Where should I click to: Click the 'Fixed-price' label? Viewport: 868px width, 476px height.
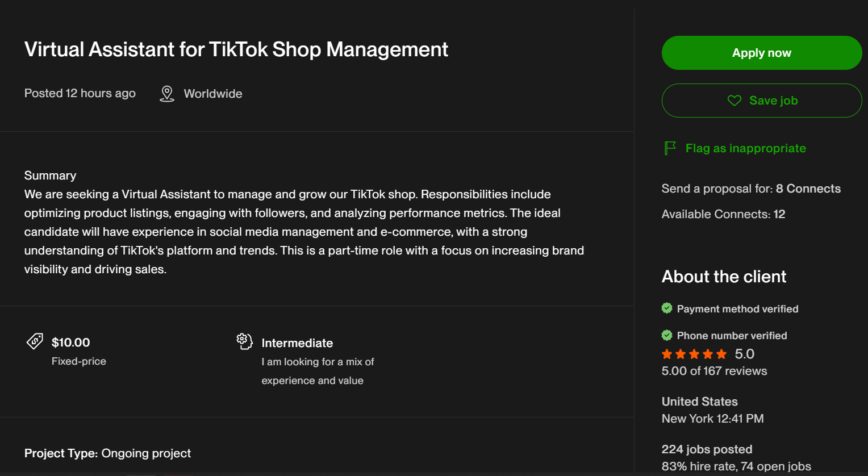tap(79, 361)
